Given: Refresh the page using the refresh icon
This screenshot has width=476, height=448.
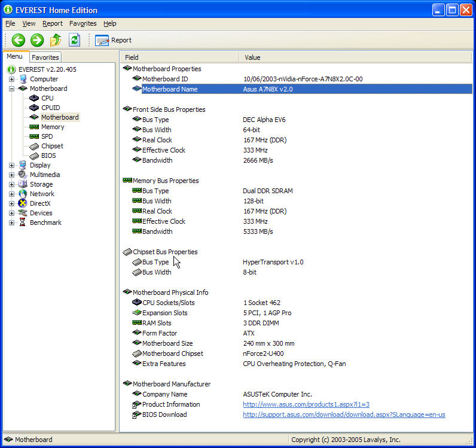Looking at the screenshot, I should point(74,40).
